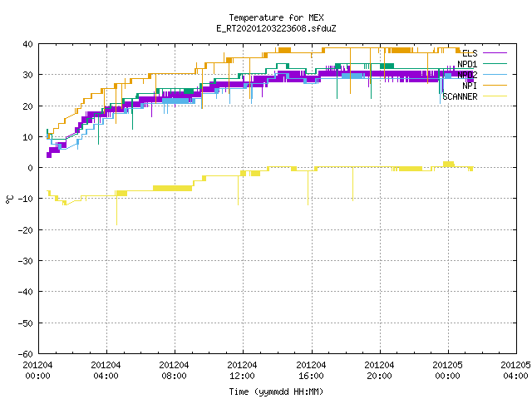Click the y-axis label -10

coord(26,199)
